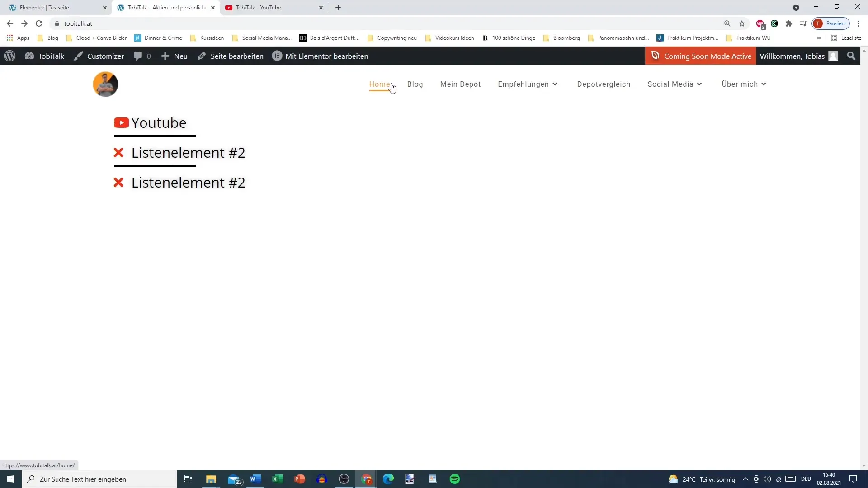Open File Explorer from taskbar
868x488 pixels.
pos(211,479)
